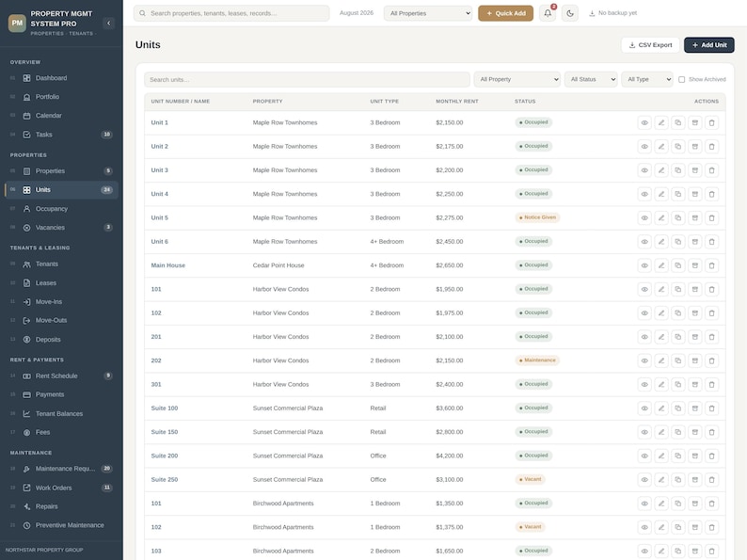Edit Unit 1 with the pencil icon

coord(661,123)
